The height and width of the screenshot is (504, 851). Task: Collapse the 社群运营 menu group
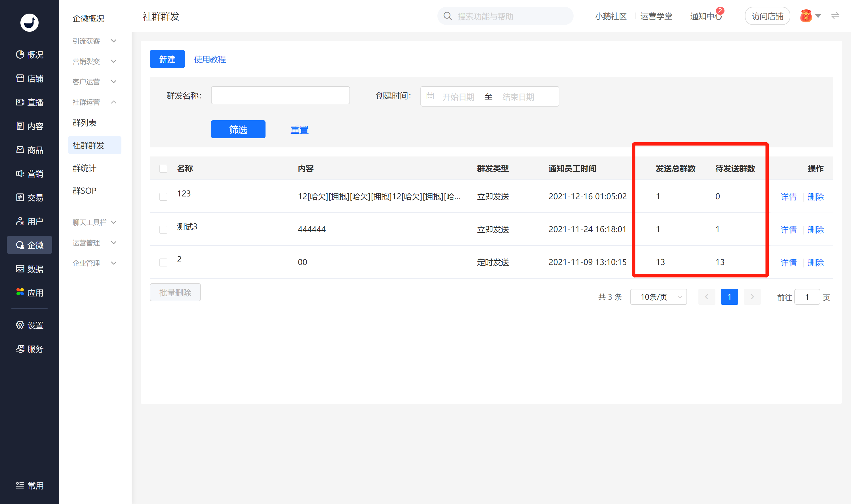click(94, 102)
